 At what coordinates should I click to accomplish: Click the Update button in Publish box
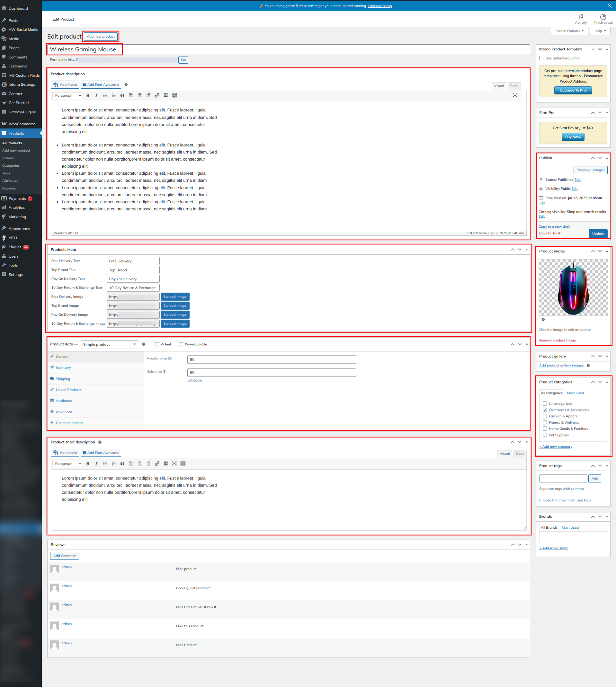(598, 234)
